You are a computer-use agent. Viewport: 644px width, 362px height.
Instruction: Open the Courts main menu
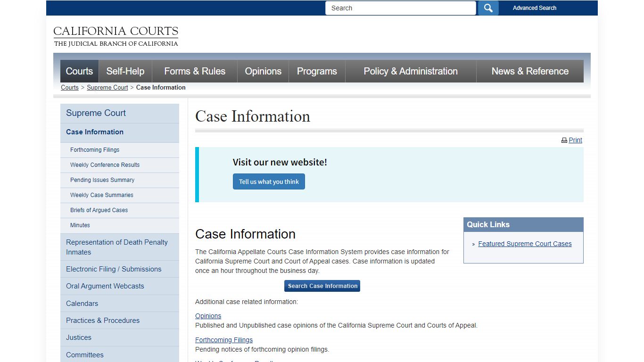[79, 71]
